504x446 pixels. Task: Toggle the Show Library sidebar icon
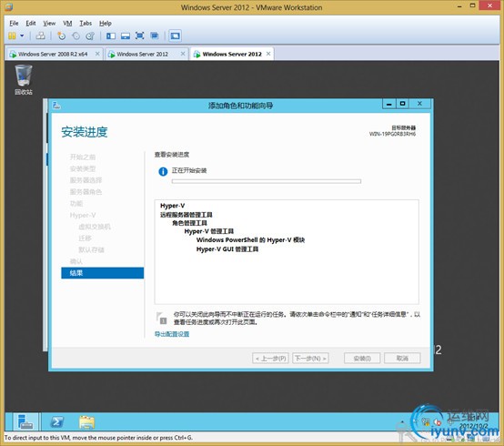pos(111,35)
